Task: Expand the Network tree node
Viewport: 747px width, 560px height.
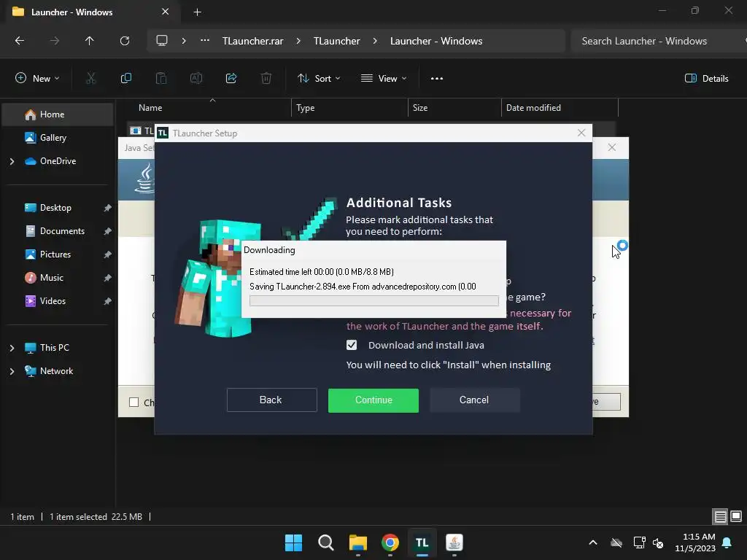Action: (12, 371)
